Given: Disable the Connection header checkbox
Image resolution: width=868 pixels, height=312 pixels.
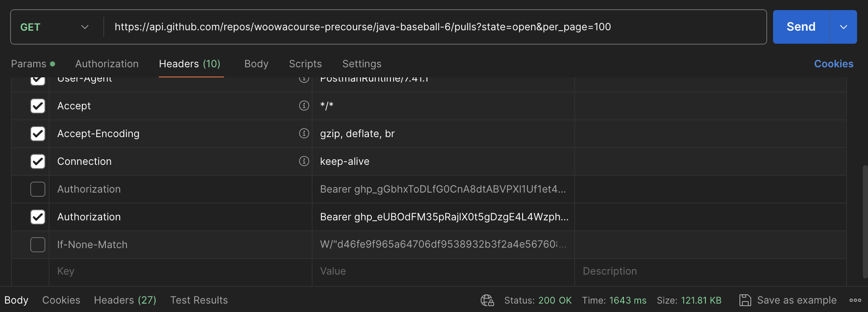Looking at the screenshot, I should point(38,161).
